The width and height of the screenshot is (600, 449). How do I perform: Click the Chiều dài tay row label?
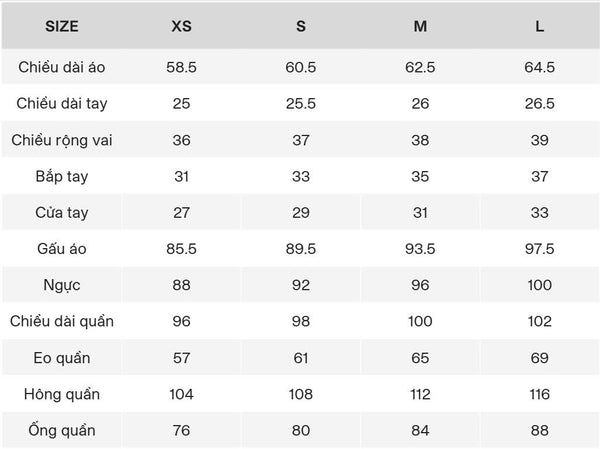[x=61, y=103]
